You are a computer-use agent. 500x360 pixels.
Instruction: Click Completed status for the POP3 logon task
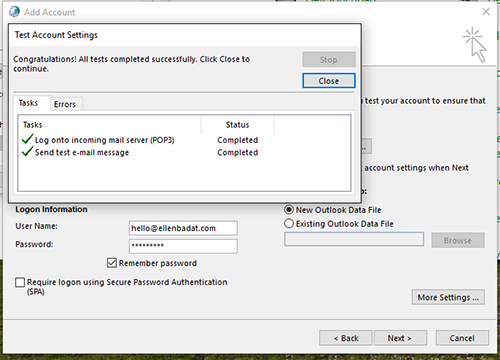(x=238, y=140)
